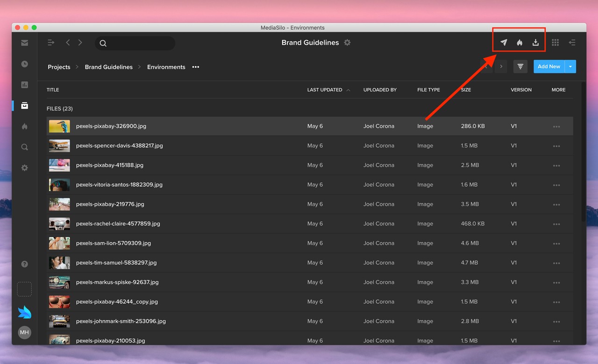Go forward with the right navigation arrow
The image size is (598, 364).
click(80, 42)
